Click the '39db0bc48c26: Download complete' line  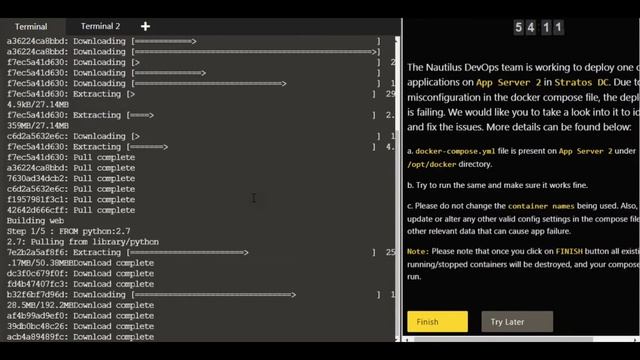[x=80, y=327]
